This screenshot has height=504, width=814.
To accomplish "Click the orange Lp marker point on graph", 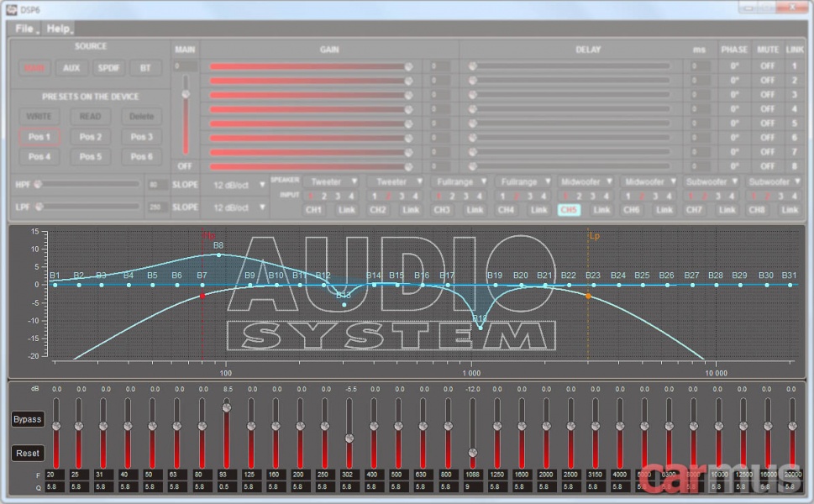I will click(x=588, y=296).
